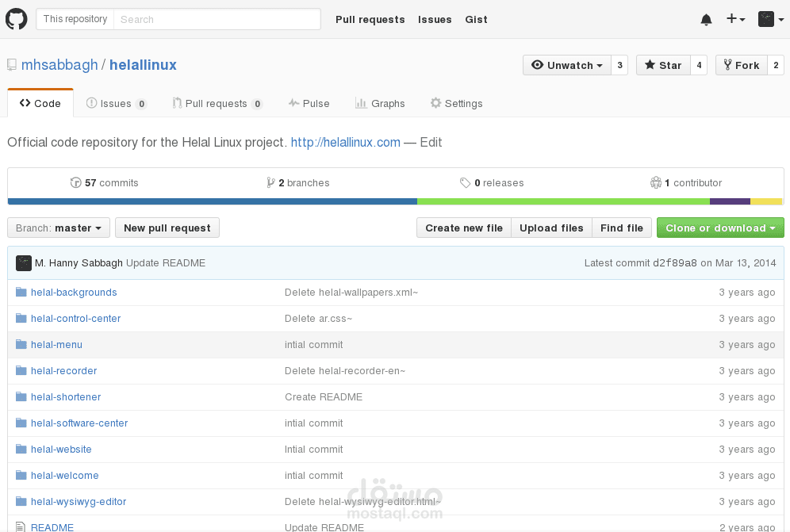This screenshot has width=790, height=532.
Task: Click the green segment of language bar
Action: [x=563, y=201]
